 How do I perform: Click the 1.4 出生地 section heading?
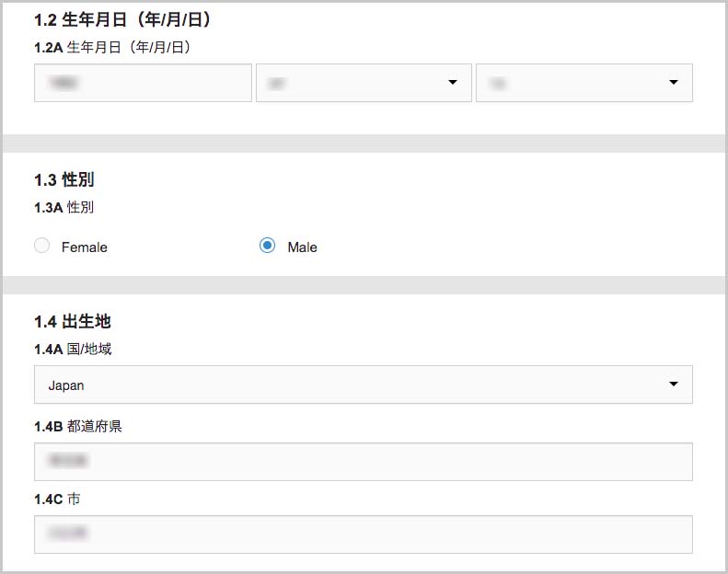pos(73,322)
